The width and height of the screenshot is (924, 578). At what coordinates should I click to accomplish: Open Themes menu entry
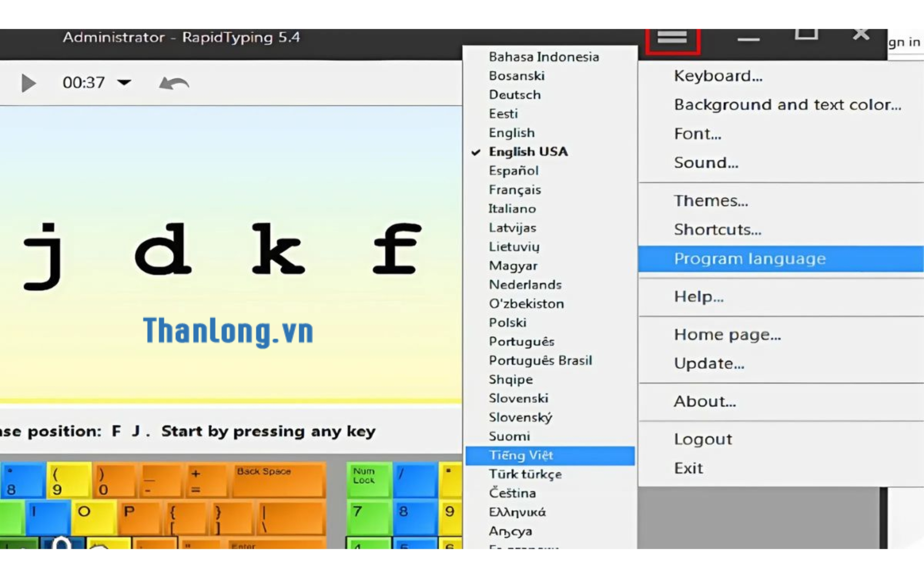[x=710, y=201]
